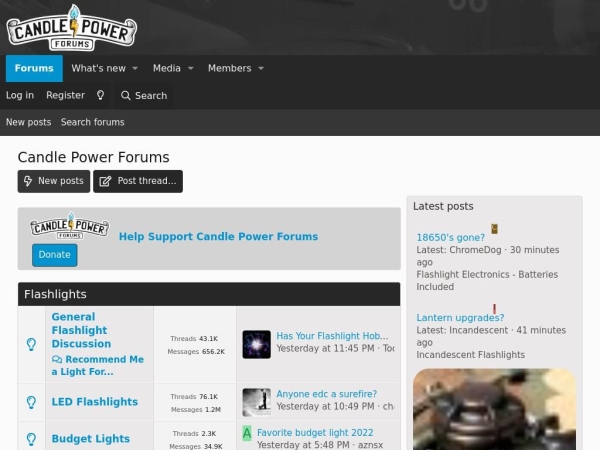Open the avatar beside Anyone edc a surefire
Image resolution: width=600 pixels, height=450 pixels.
pyautogui.click(x=256, y=402)
